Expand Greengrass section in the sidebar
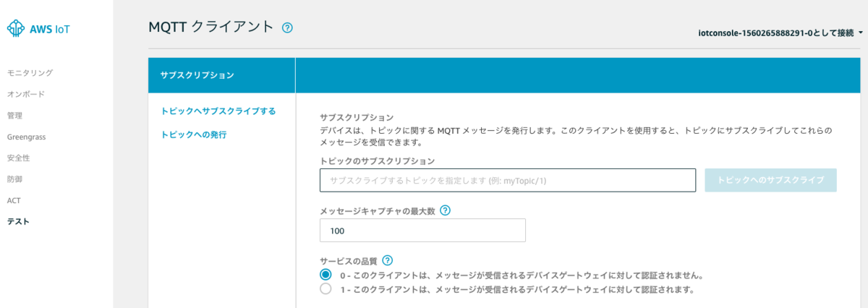868x308 pixels. [26, 137]
